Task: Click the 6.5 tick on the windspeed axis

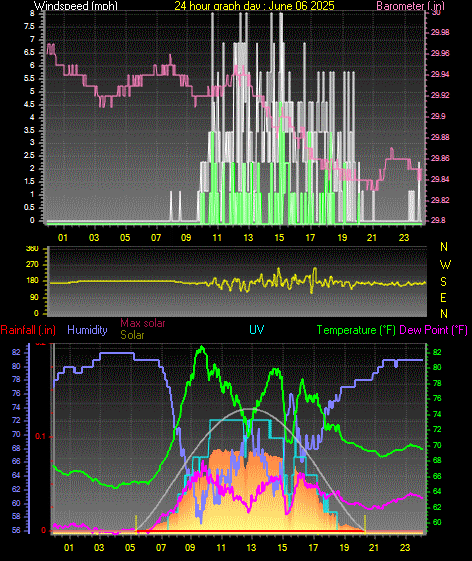Action: (x=29, y=52)
